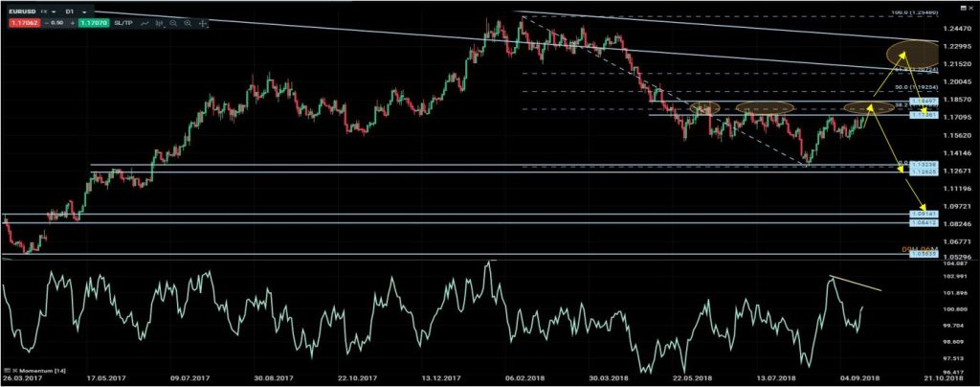980x387 pixels.
Task: Expand the D1 timeframe dropdown
Action: [x=84, y=11]
